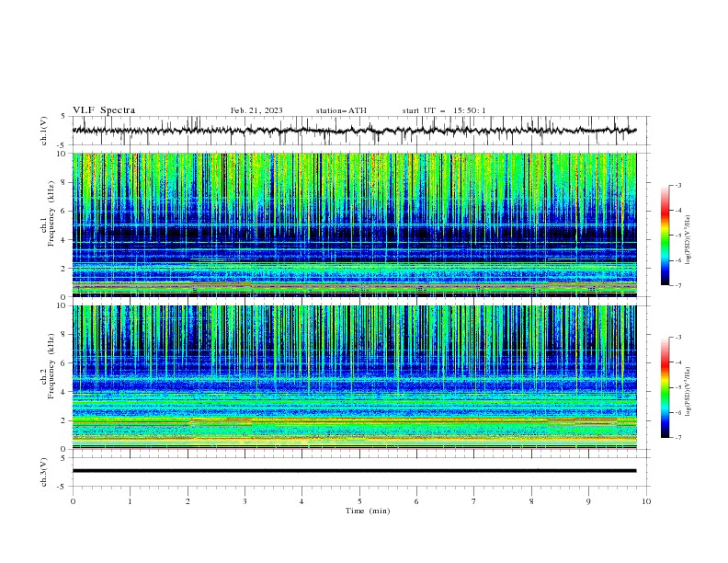The width and height of the screenshot is (728, 563).
Task: Click the "ch.3(V)" axis label
Action: (x=44, y=472)
